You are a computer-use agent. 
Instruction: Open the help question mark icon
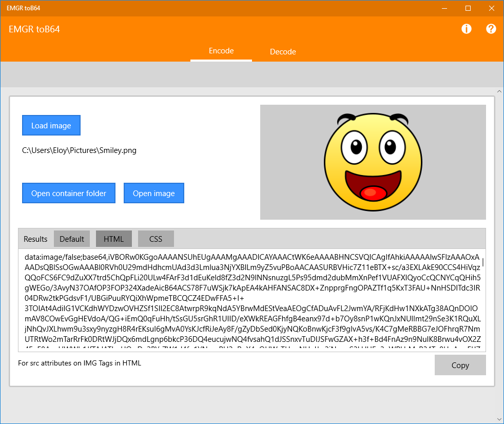click(491, 29)
